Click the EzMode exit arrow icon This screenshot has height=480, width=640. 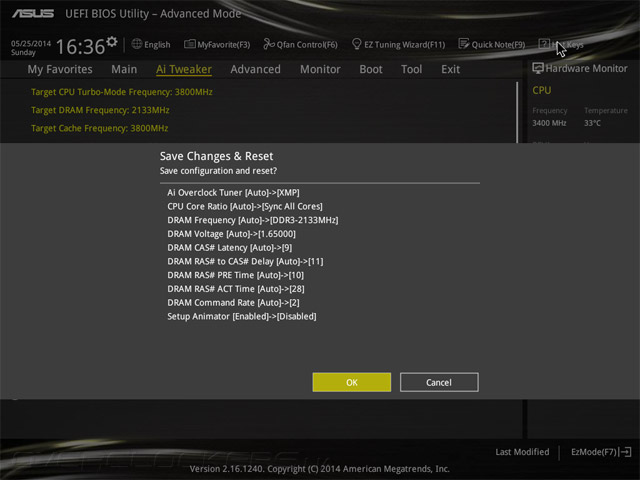[626, 452]
